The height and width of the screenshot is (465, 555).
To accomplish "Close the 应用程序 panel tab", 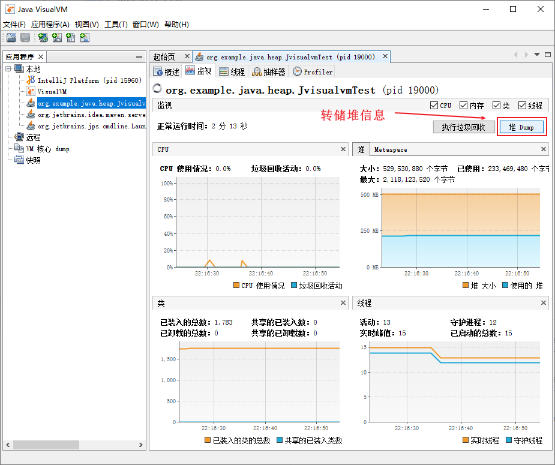I will coord(41,57).
